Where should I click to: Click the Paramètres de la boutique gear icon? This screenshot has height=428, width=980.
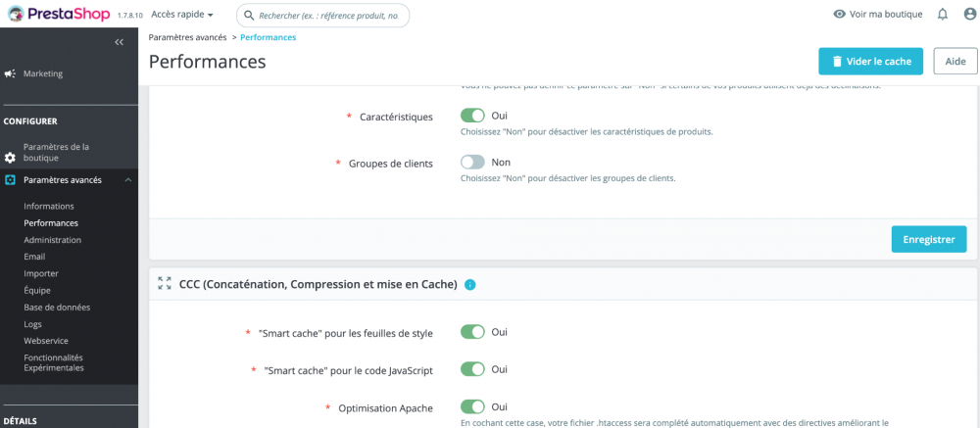(10, 157)
